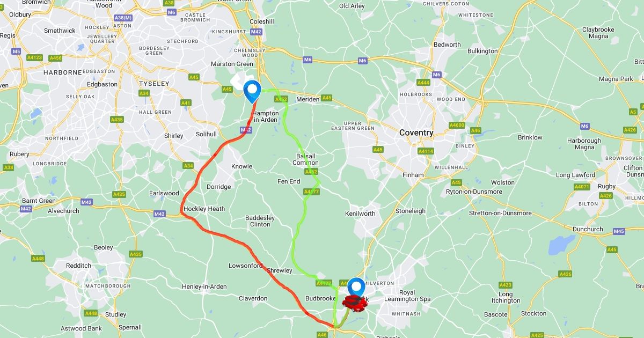Click the Solihull town label
The image size is (644, 338).
206,134
